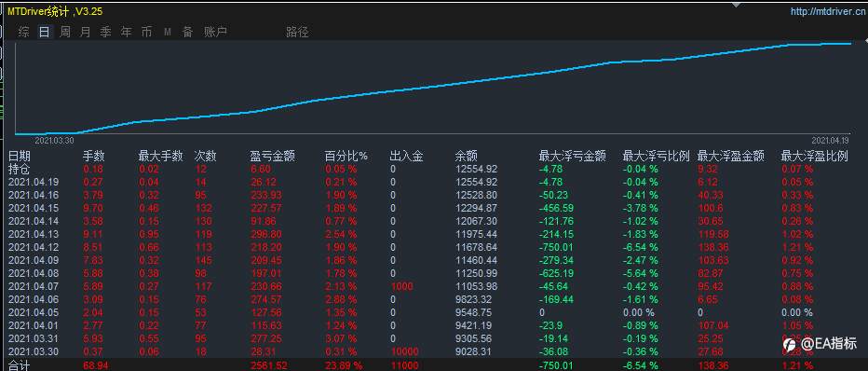
Task: Click the 145 trade count value
Action: coord(203,260)
